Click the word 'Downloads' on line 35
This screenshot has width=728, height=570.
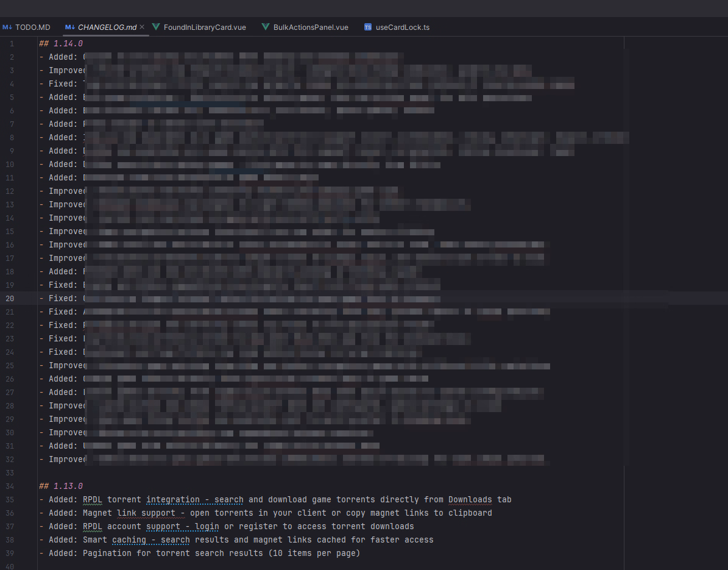pyautogui.click(x=470, y=500)
